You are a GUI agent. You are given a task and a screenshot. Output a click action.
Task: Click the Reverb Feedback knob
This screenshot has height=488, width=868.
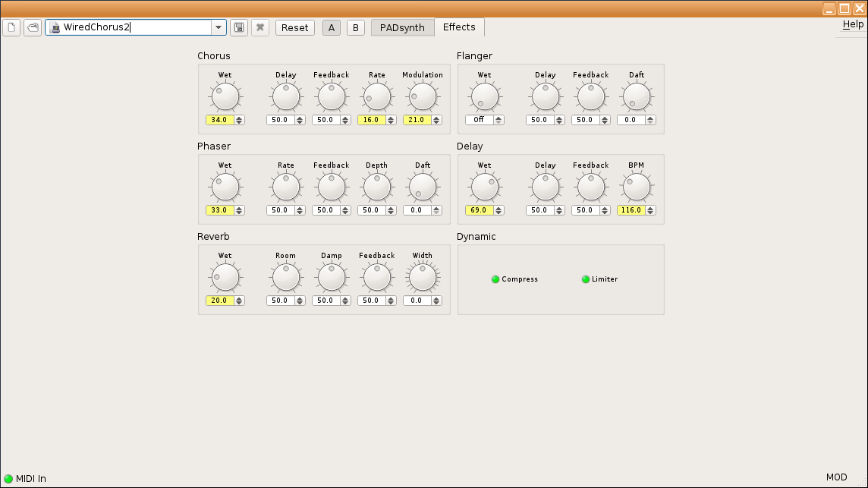[x=377, y=278]
